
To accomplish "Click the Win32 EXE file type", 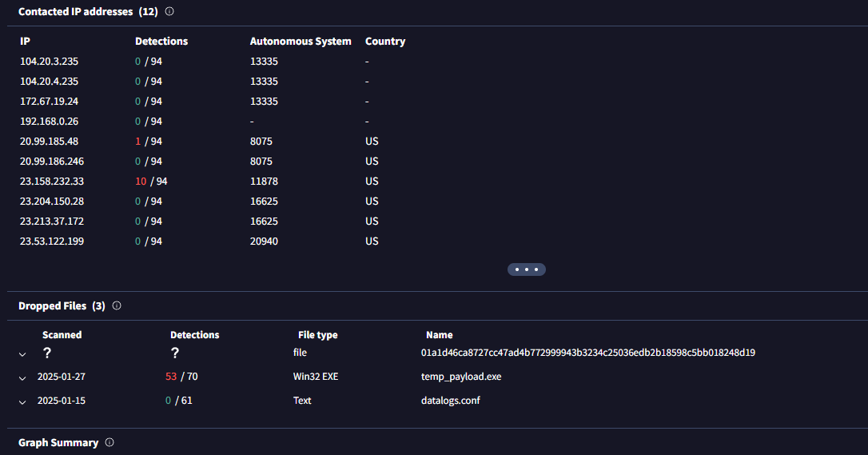I will click(316, 377).
